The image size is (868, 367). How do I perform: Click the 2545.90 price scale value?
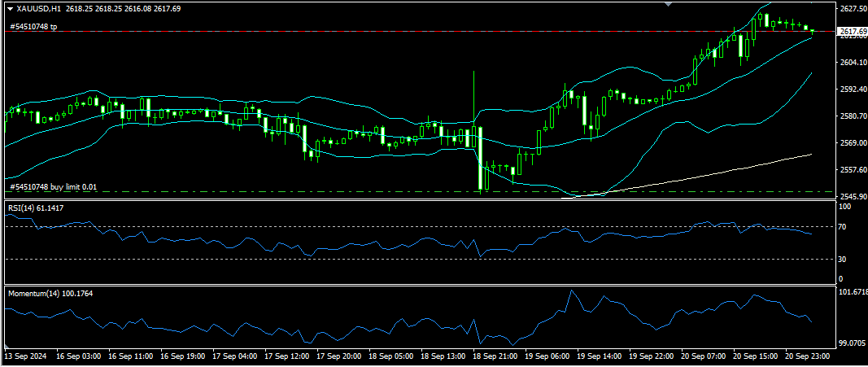coord(852,196)
